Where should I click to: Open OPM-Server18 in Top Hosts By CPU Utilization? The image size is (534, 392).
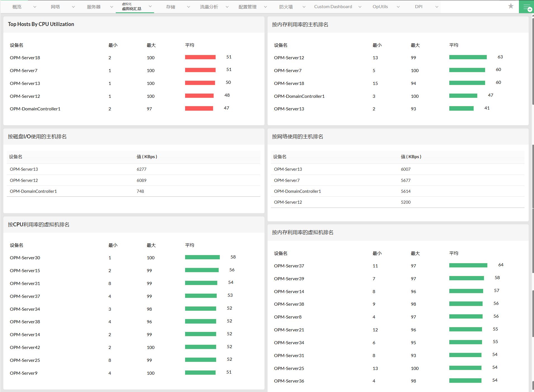(x=25, y=58)
